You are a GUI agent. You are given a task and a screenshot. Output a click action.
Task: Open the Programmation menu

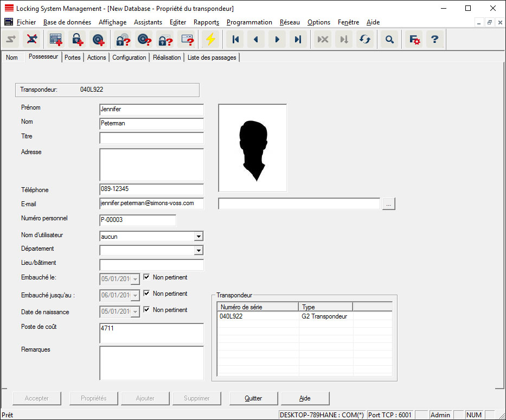point(249,22)
